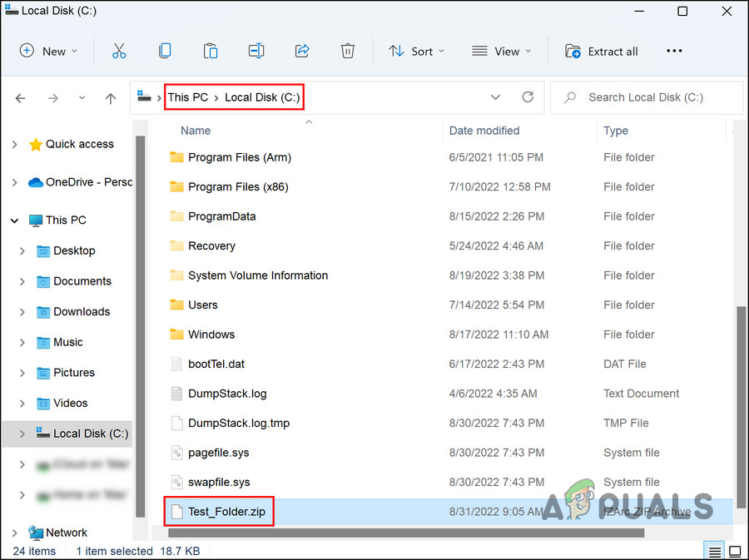Click the horizontal scrollbar of file list
Screen dimensions: 749x560
(x=405, y=533)
